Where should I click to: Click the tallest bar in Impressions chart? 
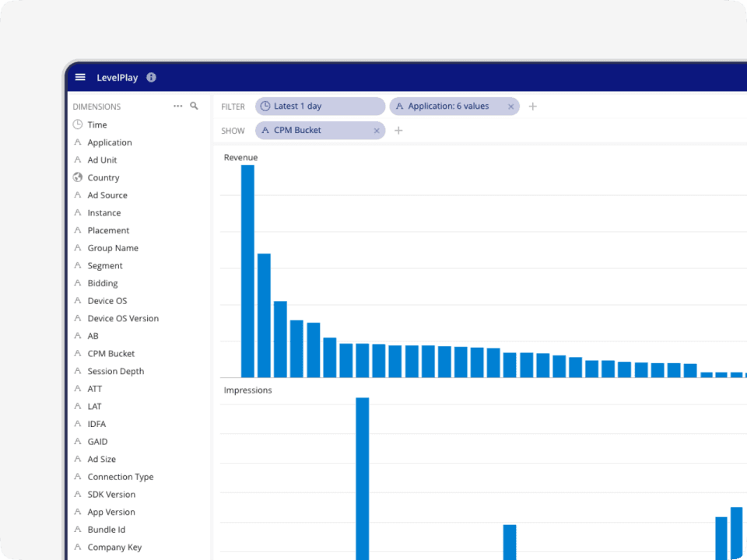coord(363,478)
